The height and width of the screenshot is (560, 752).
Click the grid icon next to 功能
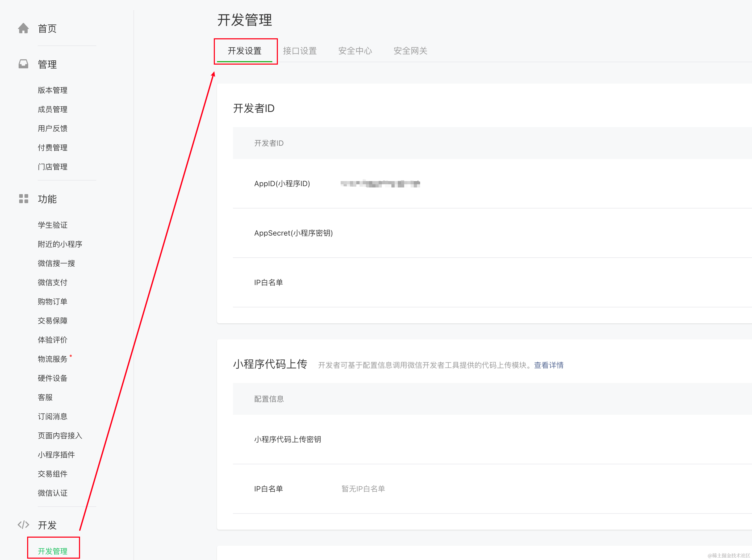click(23, 199)
